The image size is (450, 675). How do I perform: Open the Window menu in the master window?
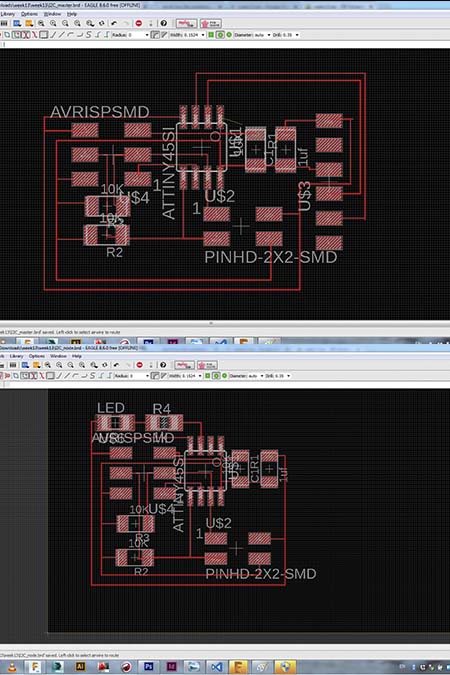click(52, 14)
